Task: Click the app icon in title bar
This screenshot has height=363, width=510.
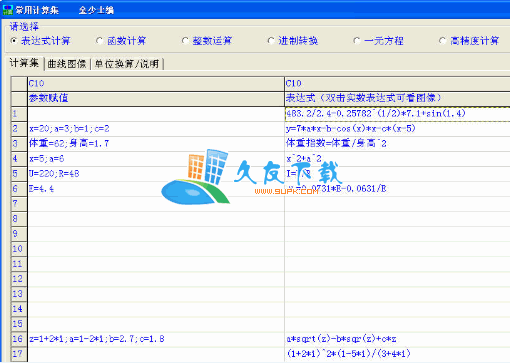Action: tap(7, 10)
